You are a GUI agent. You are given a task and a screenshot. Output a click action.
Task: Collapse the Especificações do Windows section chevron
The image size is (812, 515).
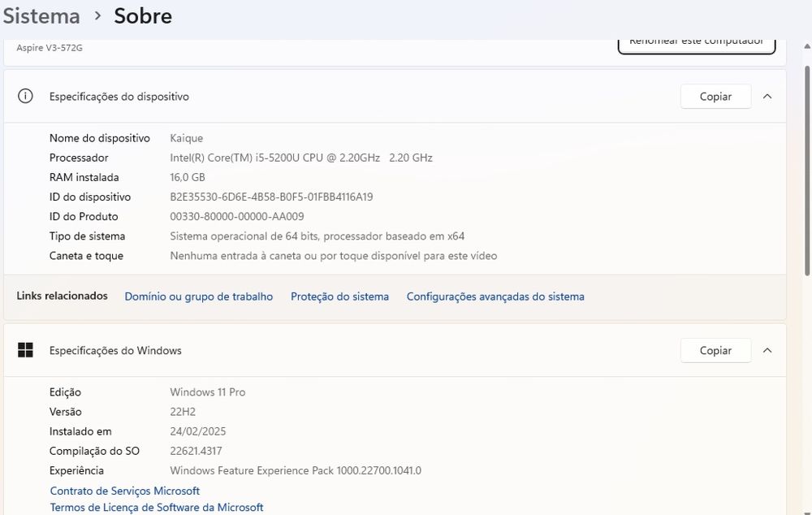coord(767,350)
